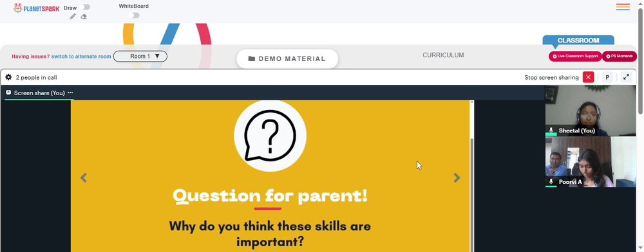This screenshot has width=644, height=252.
Task: Select the eraser tool
Action: coord(84,16)
